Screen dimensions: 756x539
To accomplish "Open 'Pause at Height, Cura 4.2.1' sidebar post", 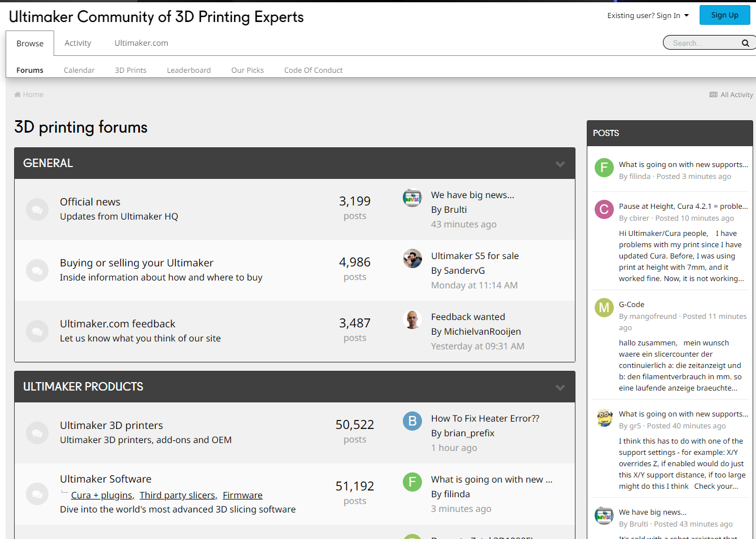I will [683, 206].
